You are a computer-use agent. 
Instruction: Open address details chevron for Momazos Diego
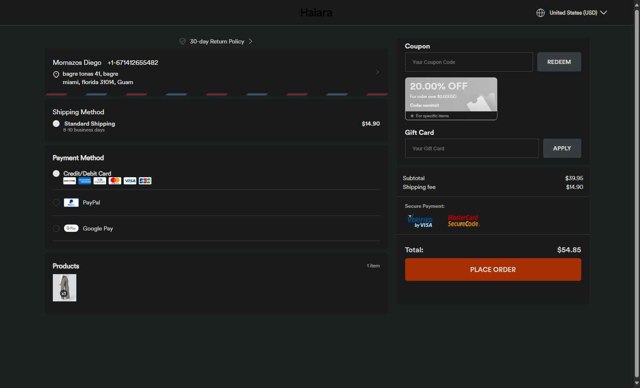[x=378, y=72]
